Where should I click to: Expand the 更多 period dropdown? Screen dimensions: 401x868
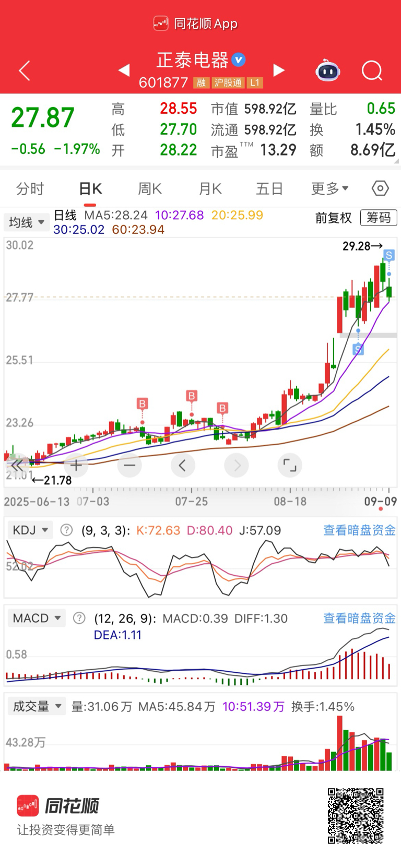pos(330,188)
